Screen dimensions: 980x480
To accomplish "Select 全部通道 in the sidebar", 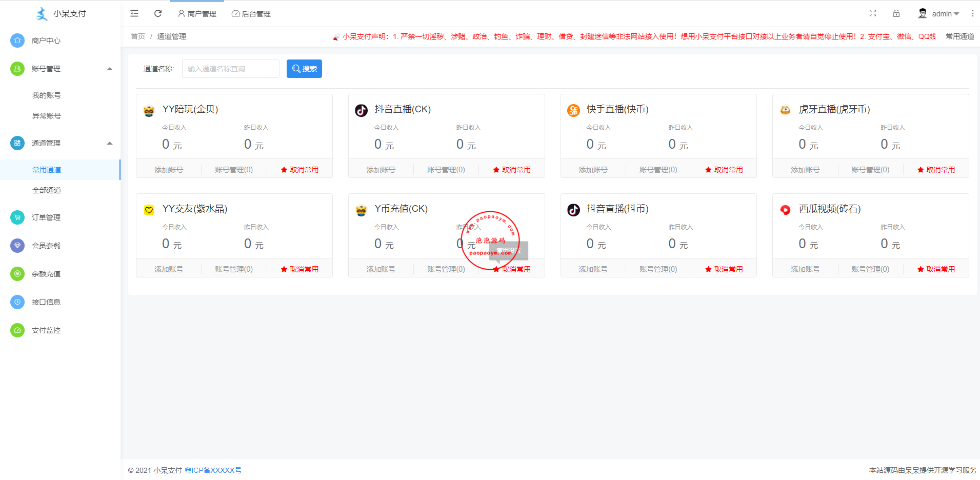I will tap(47, 190).
